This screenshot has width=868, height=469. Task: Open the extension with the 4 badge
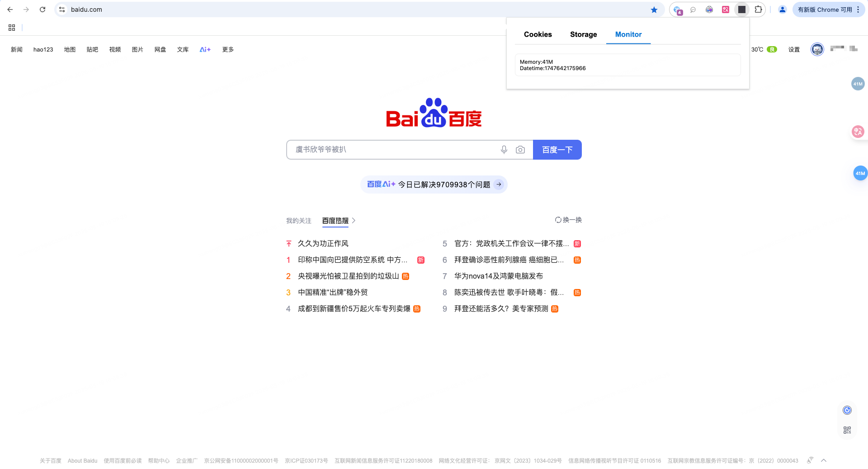[677, 9]
